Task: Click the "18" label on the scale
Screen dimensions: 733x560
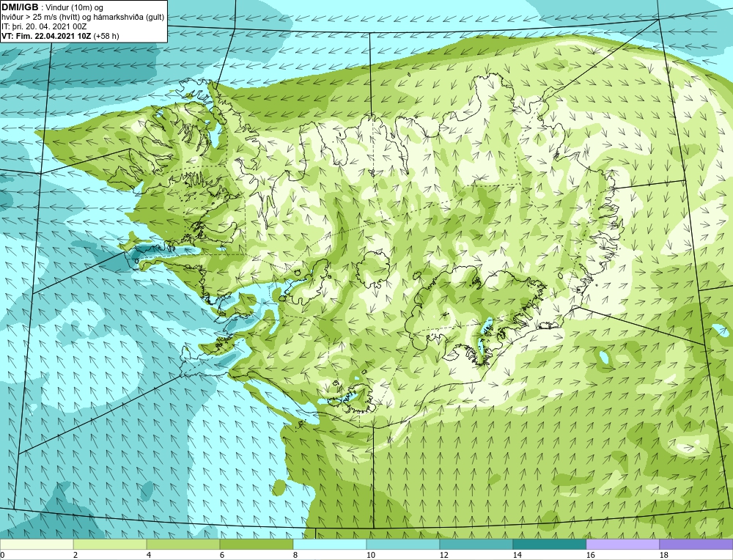Action: 664,555
